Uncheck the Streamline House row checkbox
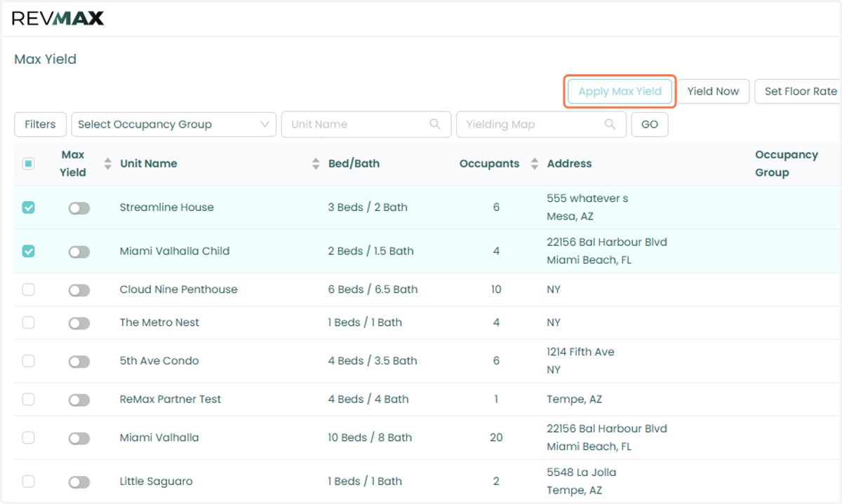 (28, 207)
